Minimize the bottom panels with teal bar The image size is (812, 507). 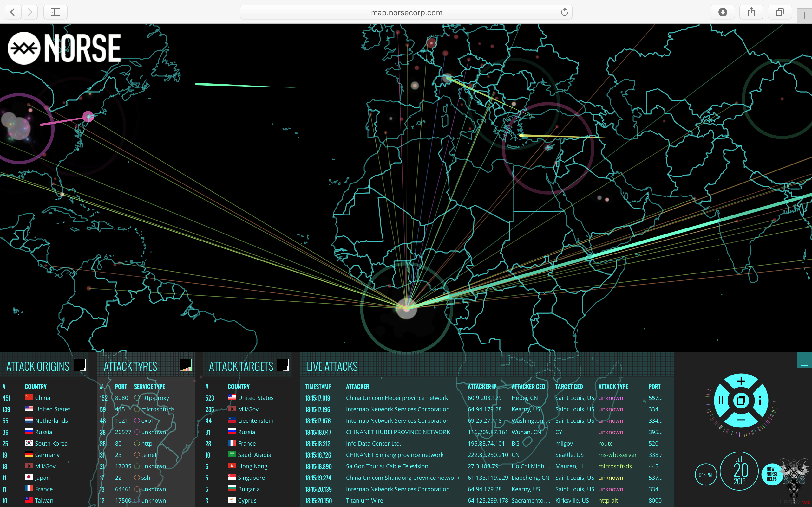(x=804, y=361)
